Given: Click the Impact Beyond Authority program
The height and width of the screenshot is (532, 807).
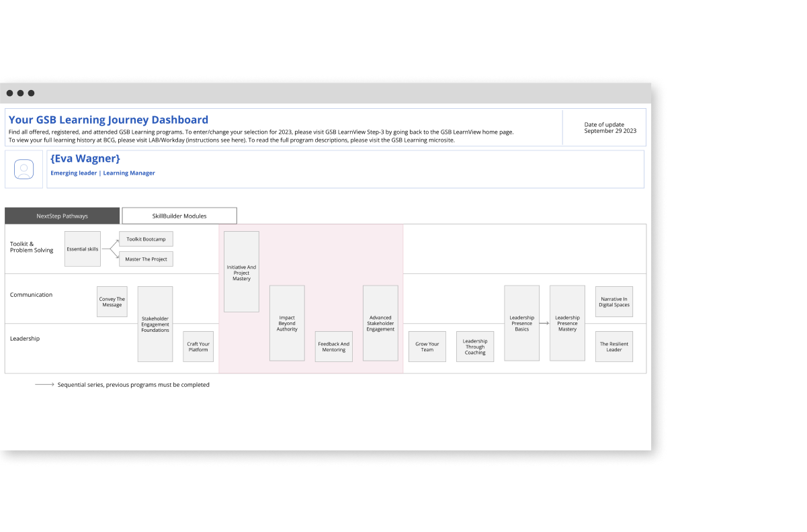Looking at the screenshot, I should tap(287, 323).
